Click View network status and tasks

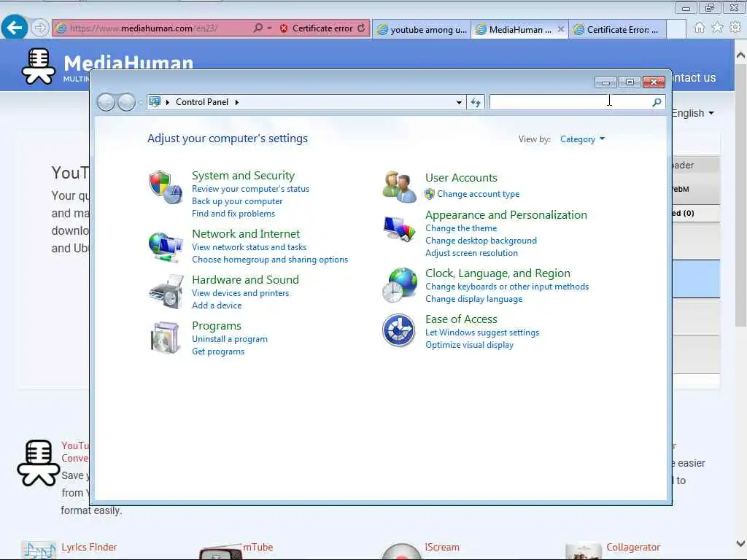(x=249, y=247)
